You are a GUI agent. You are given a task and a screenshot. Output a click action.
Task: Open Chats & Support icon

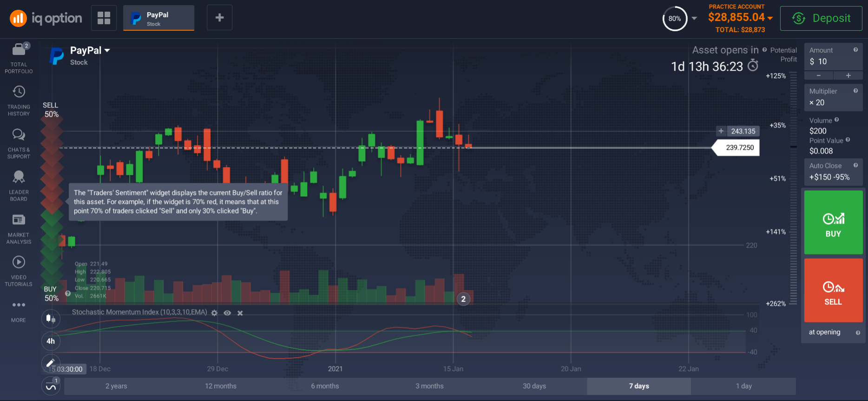19,134
